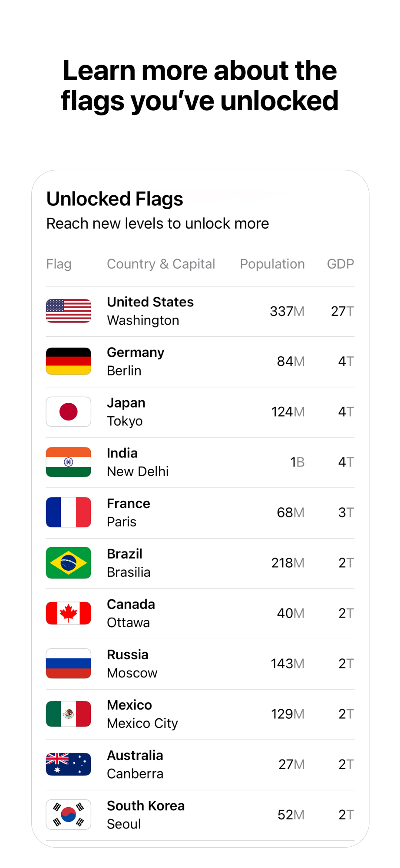The height and width of the screenshot is (868, 400).
Task: Click the Country & Capital column header
Action: click(161, 264)
